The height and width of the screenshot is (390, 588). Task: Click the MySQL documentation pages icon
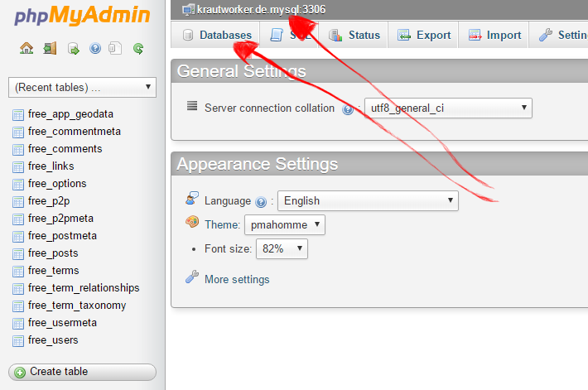click(115, 48)
